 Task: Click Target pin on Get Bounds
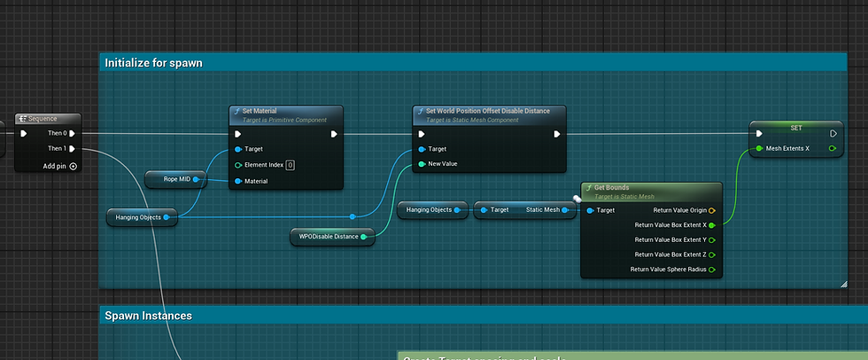tap(590, 210)
